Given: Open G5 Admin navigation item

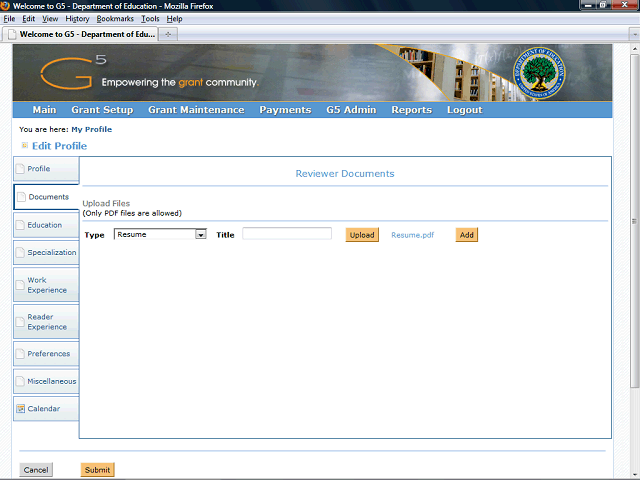Looking at the screenshot, I should point(351,110).
